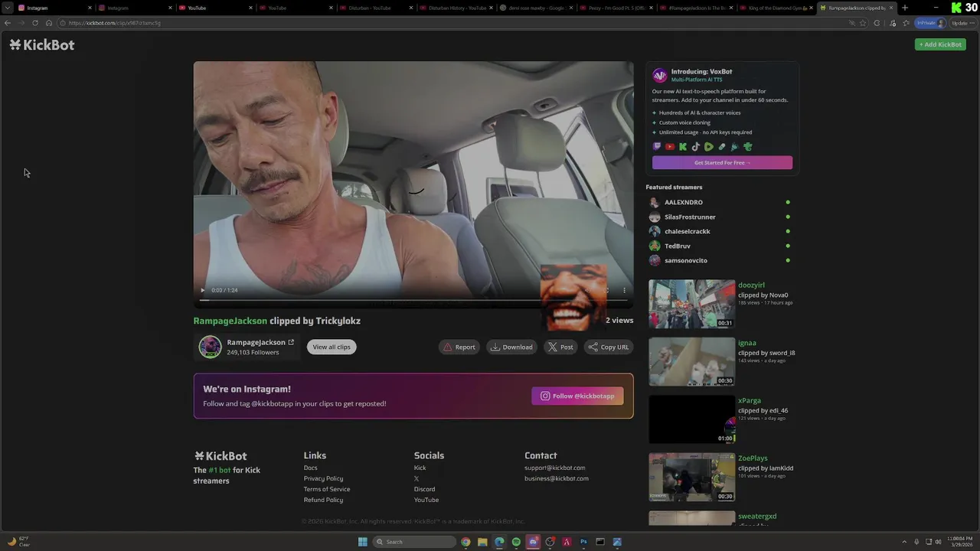This screenshot has width=980, height=551.
Task: Open the Terms of Service footer link
Action: tap(327, 489)
